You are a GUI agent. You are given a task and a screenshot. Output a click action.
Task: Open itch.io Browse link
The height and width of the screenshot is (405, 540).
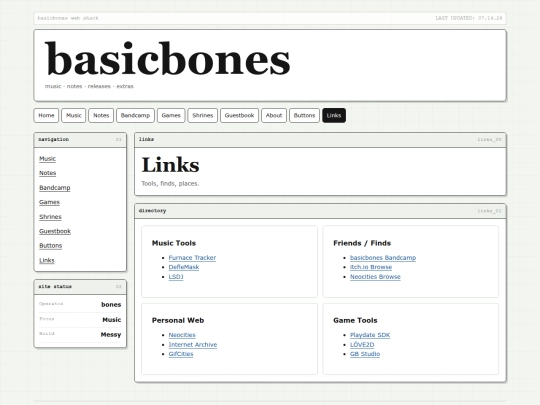point(371,267)
